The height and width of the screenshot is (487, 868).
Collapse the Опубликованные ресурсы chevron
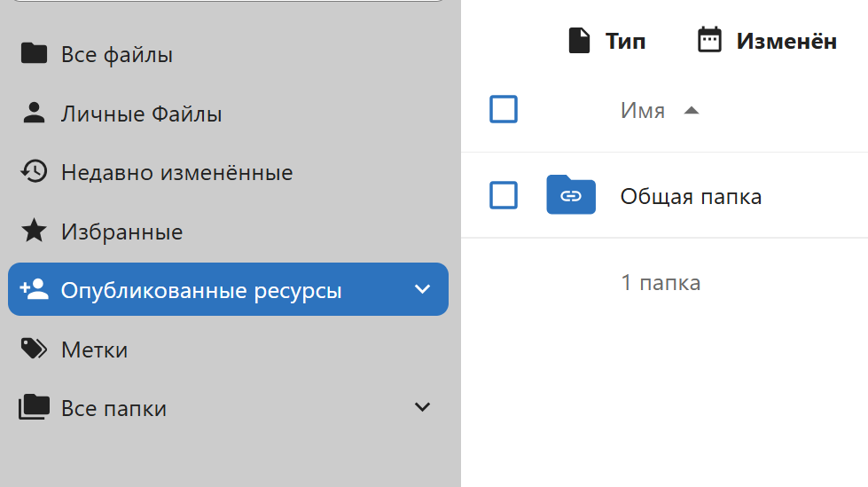pyautogui.click(x=423, y=289)
